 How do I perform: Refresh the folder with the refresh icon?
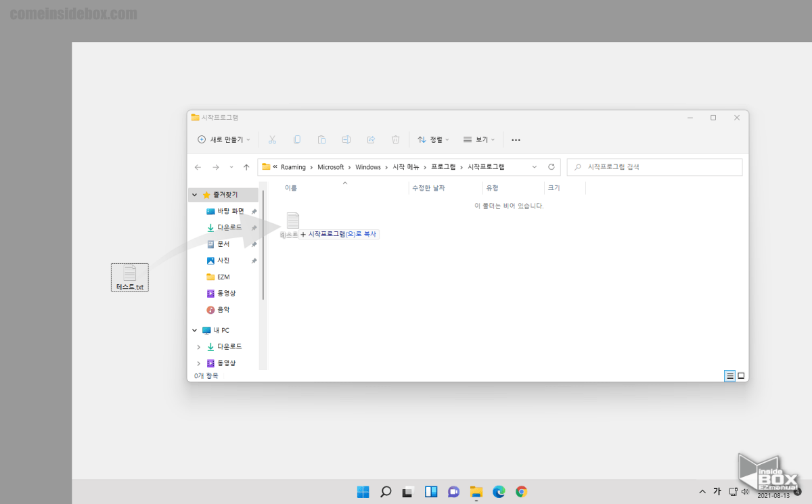(551, 166)
